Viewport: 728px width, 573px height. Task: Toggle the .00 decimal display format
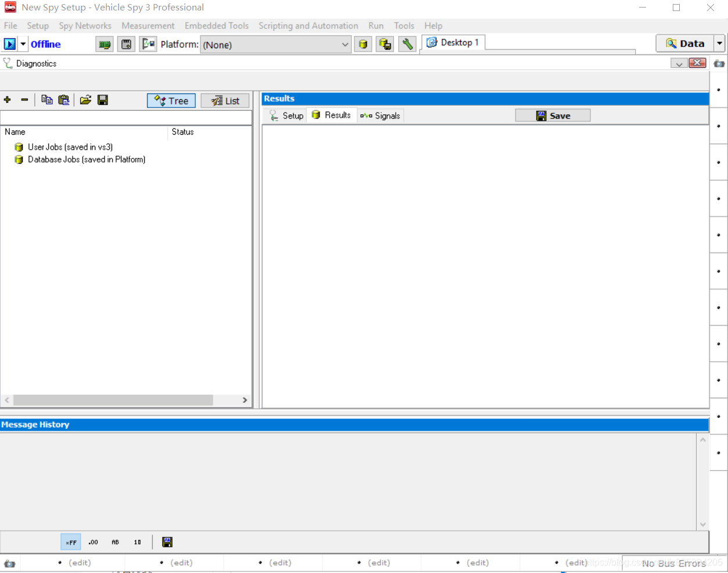(93, 542)
